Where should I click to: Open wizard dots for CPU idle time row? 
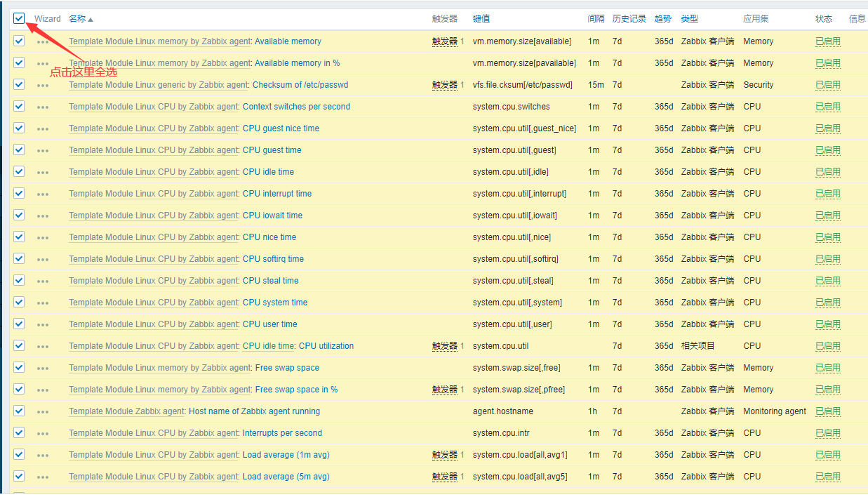(x=43, y=172)
